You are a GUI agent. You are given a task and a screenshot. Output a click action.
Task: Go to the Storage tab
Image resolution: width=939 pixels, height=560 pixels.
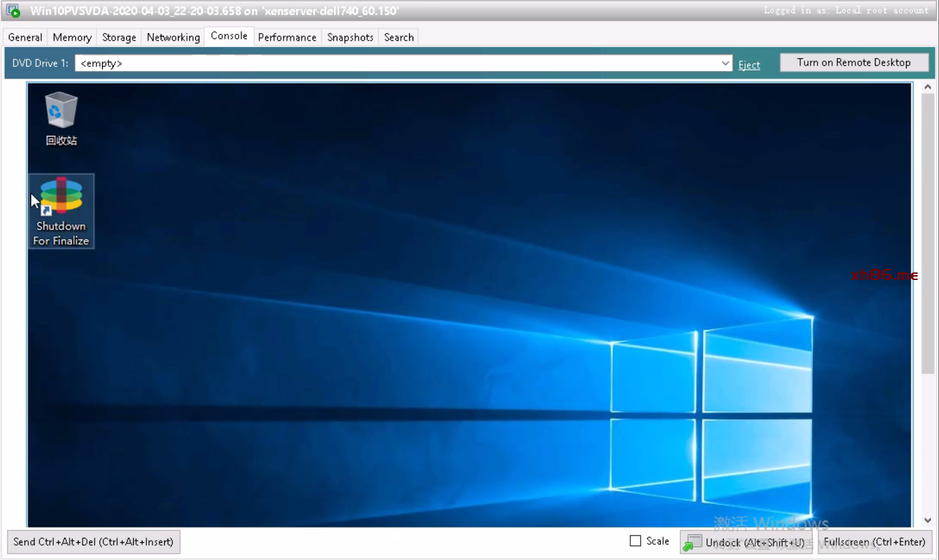119,37
